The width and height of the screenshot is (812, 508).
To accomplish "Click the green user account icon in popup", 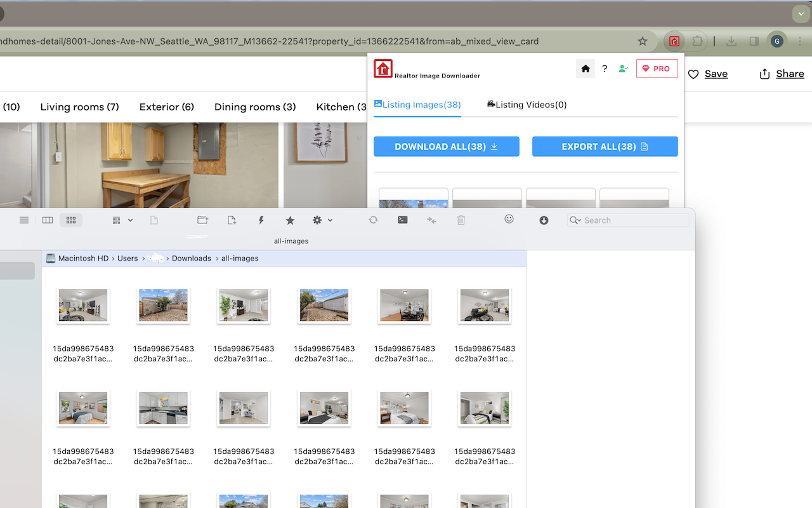I will point(623,69).
